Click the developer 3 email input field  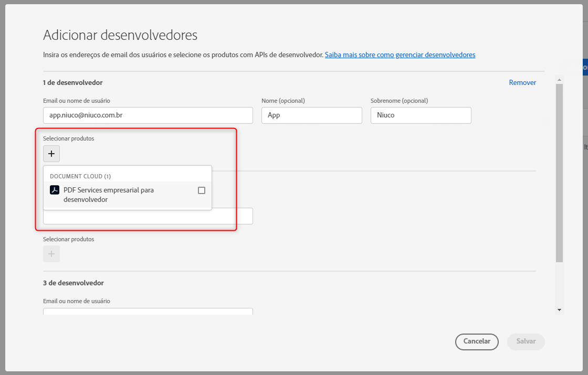click(x=148, y=312)
